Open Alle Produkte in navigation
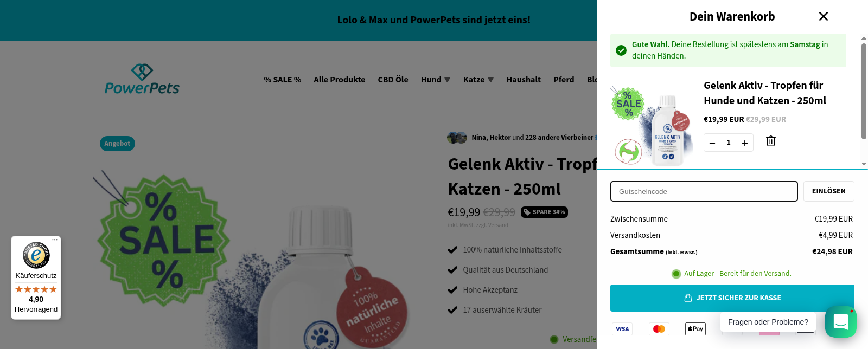This screenshot has height=349, width=868. tap(340, 80)
